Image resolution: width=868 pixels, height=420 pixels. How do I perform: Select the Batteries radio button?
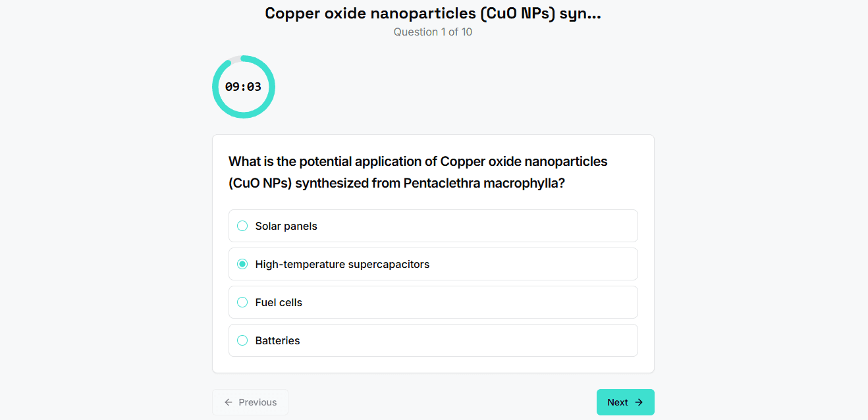click(x=242, y=340)
